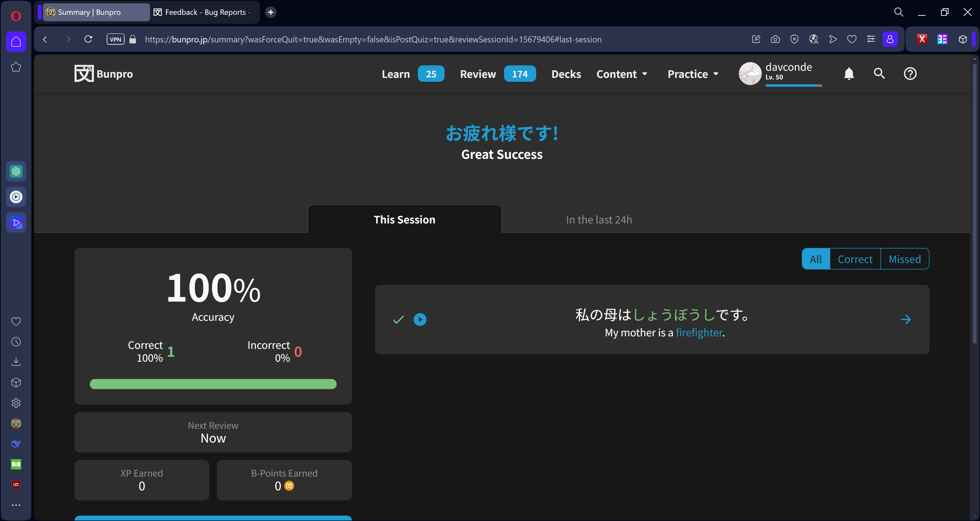Viewport: 980px width, 521px height.
Task: Open the tab search magnifier icon
Action: point(899,12)
